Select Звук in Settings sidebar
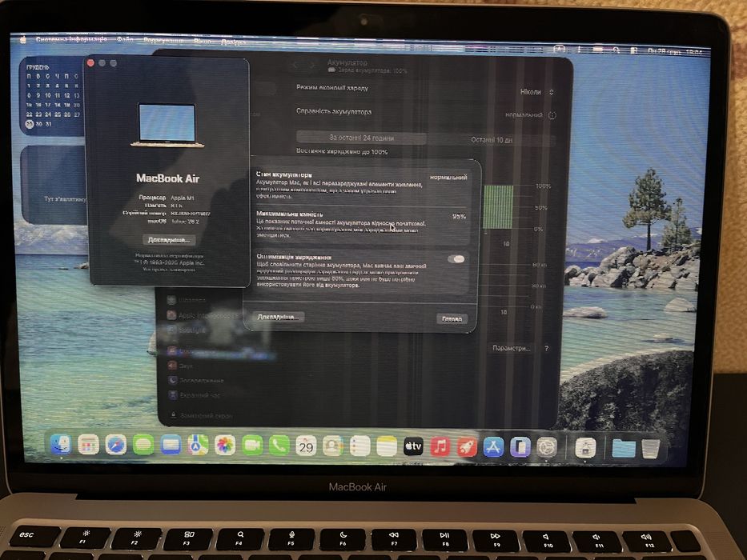Image resolution: width=747 pixels, height=560 pixels. pyautogui.click(x=181, y=366)
